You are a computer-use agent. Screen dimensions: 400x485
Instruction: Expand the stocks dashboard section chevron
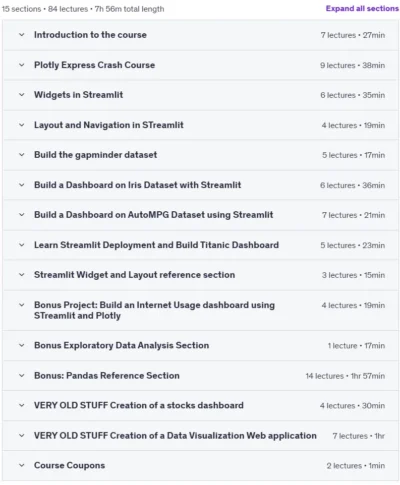point(22,405)
